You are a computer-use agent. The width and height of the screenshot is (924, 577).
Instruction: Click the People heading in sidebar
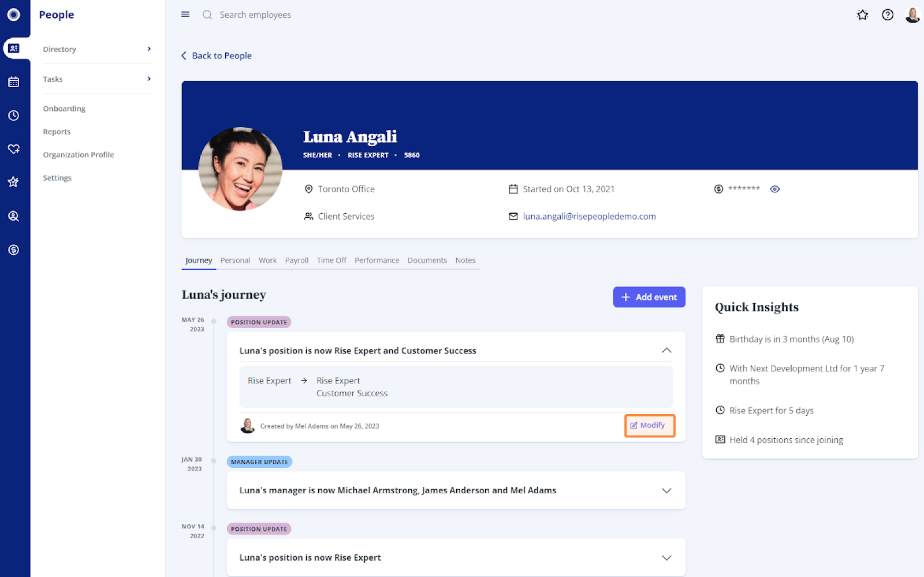pyautogui.click(x=57, y=15)
